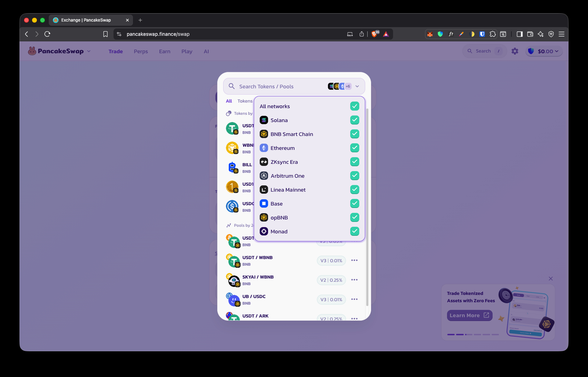Screen dimensions: 588x377
Task: Click the opBNB network logo icon
Action: click(264, 217)
